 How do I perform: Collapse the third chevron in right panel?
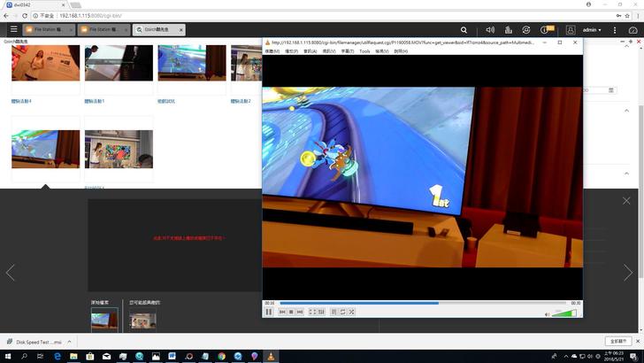point(626,174)
